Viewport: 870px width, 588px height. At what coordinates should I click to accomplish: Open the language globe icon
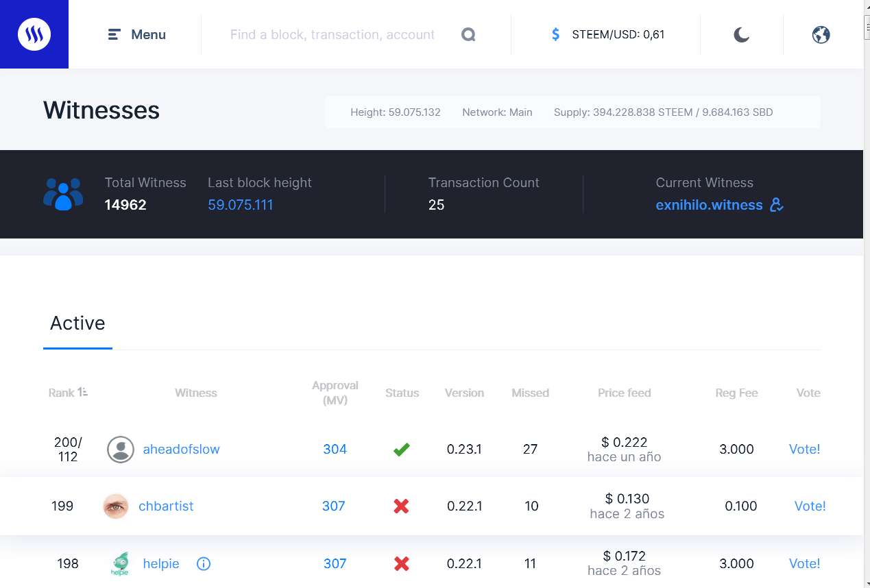[x=821, y=34]
